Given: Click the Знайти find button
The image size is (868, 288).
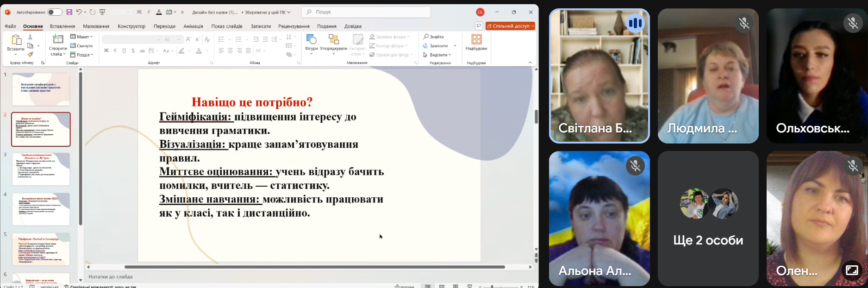Looking at the screenshot, I should [x=434, y=37].
